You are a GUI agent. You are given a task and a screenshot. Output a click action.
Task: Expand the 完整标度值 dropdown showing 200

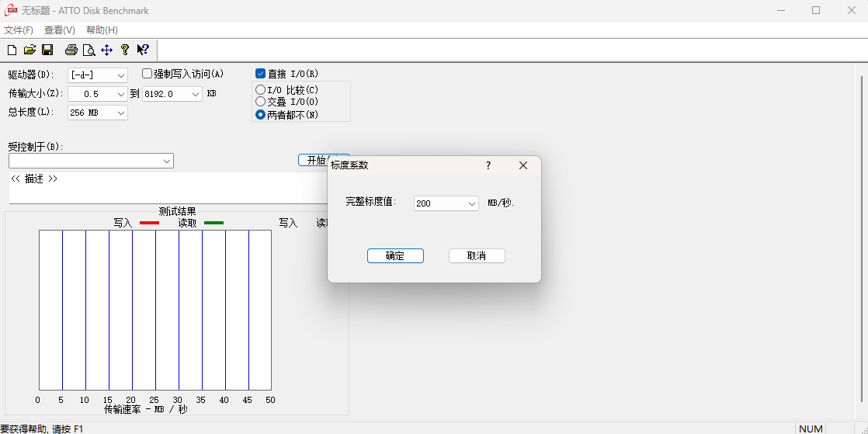pos(471,203)
